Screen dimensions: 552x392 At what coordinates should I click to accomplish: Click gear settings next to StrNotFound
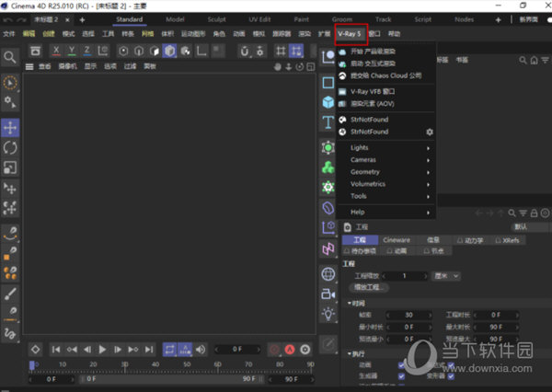point(430,133)
